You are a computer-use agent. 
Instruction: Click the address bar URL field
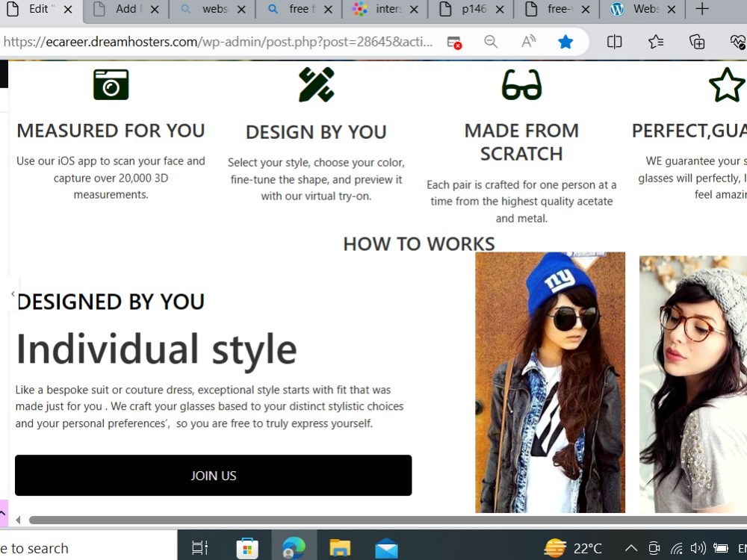pos(218,42)
